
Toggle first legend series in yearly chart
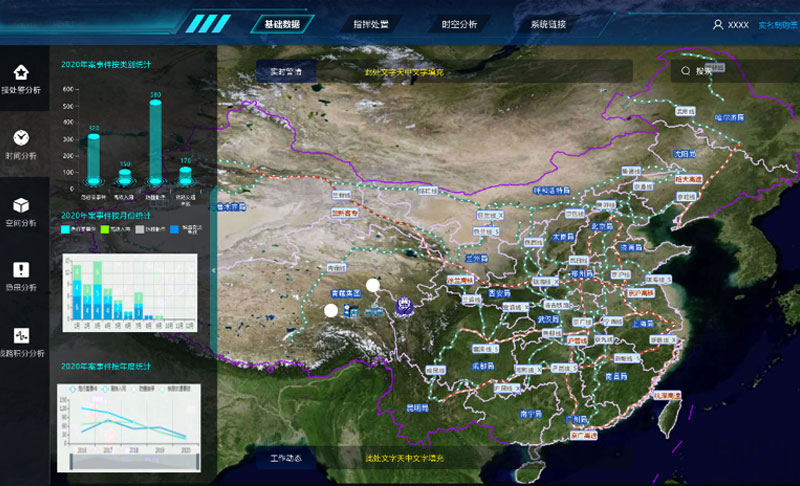coord(73,389)
